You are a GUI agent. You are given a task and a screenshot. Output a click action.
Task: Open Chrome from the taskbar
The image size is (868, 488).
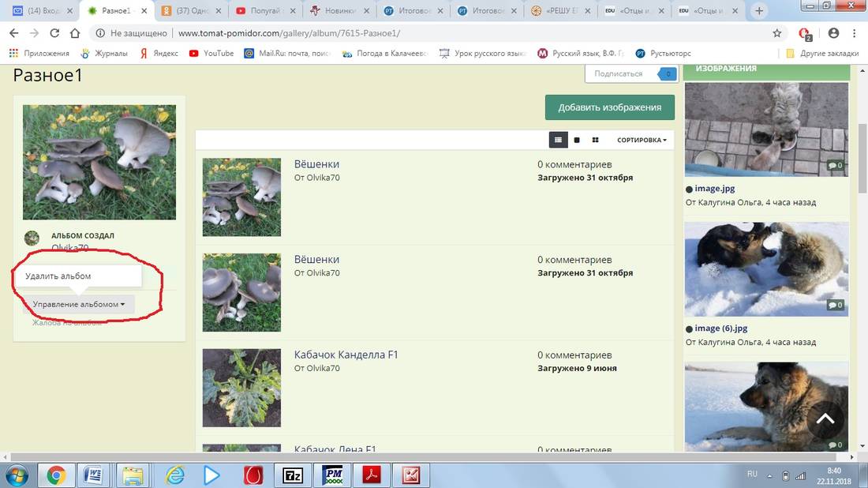(x=55, y=475)
